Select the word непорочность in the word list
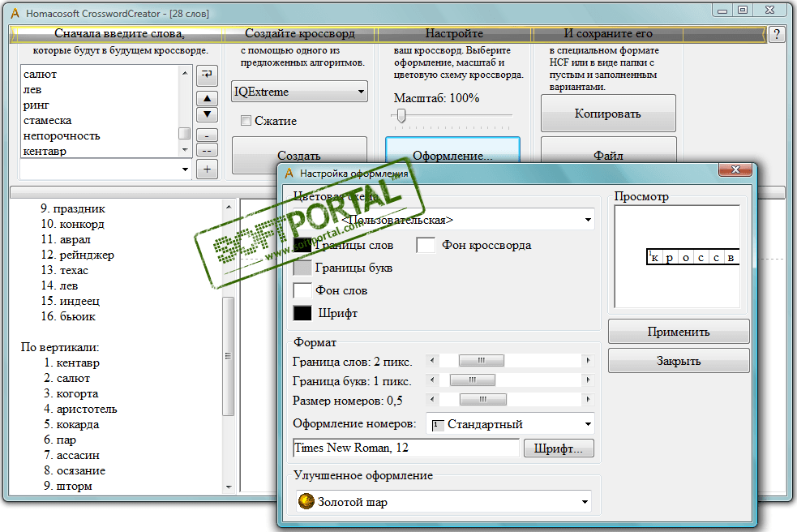 pos(62,135)
